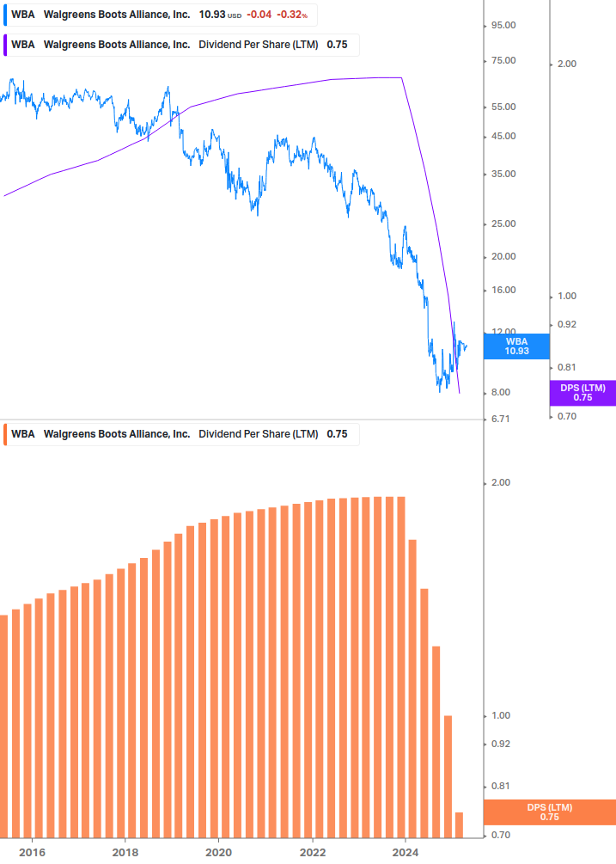Image resolution: width=616 pixels, height=864 pixels.
Task: Select the orange-marked Dividend Per Share legend box
Action: (x=181, y=434)
